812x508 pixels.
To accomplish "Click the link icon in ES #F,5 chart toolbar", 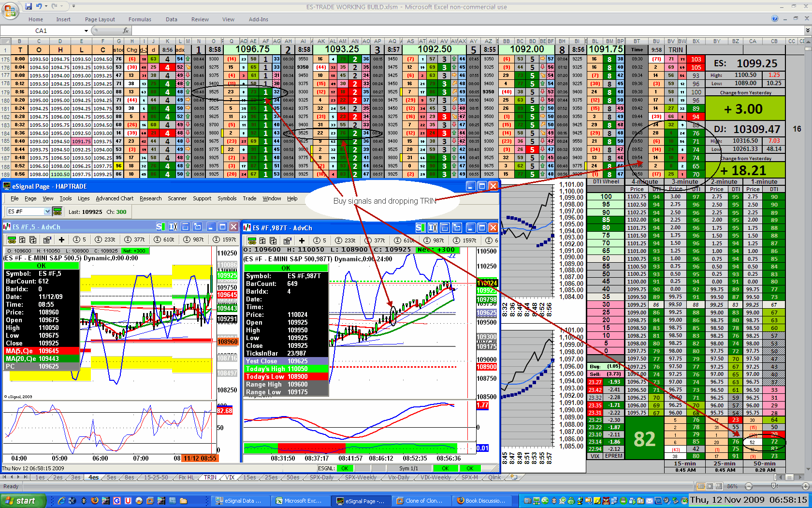I will pos(11,239).
